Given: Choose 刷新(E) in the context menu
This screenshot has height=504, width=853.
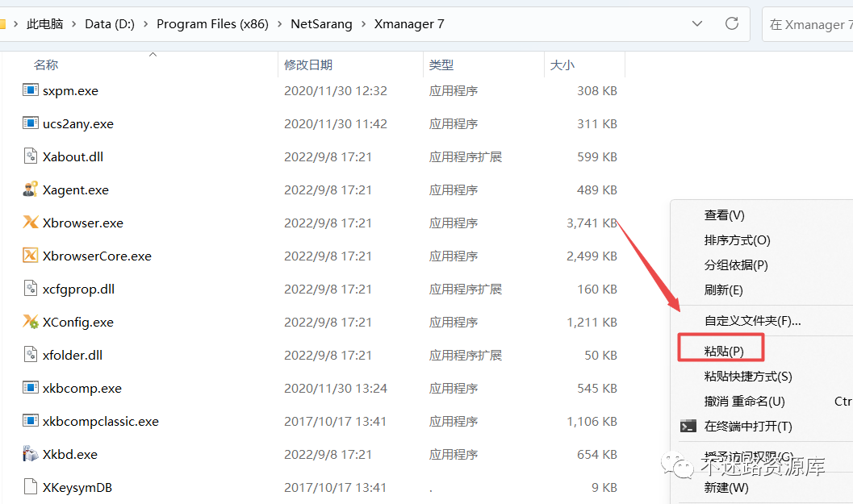Looking at the screenshot, I should [x=724, y=290].
